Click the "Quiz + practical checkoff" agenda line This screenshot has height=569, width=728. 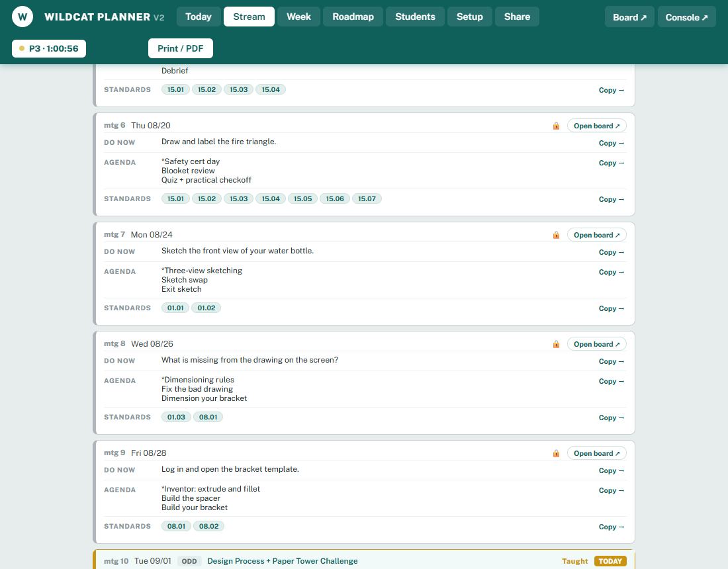coord(206,179)
